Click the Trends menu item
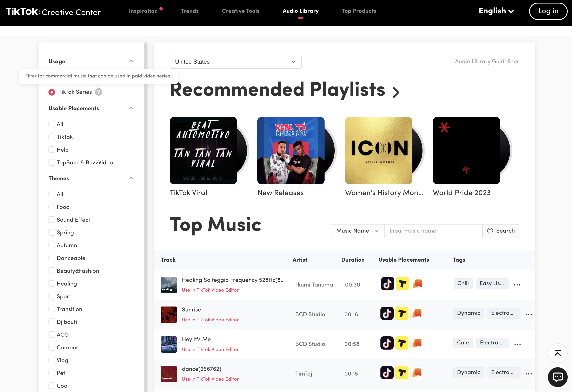This screenshot has height=392, width=572. [189, 11]
